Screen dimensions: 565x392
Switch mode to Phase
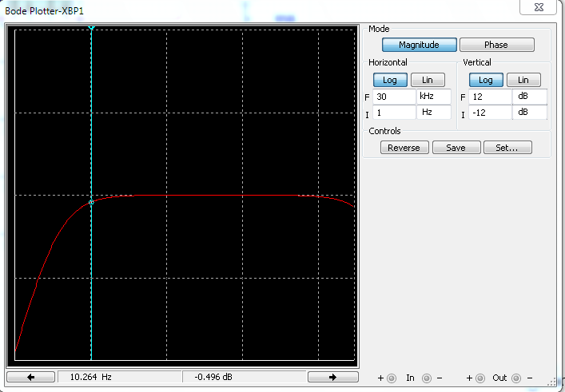click(495, 46)
